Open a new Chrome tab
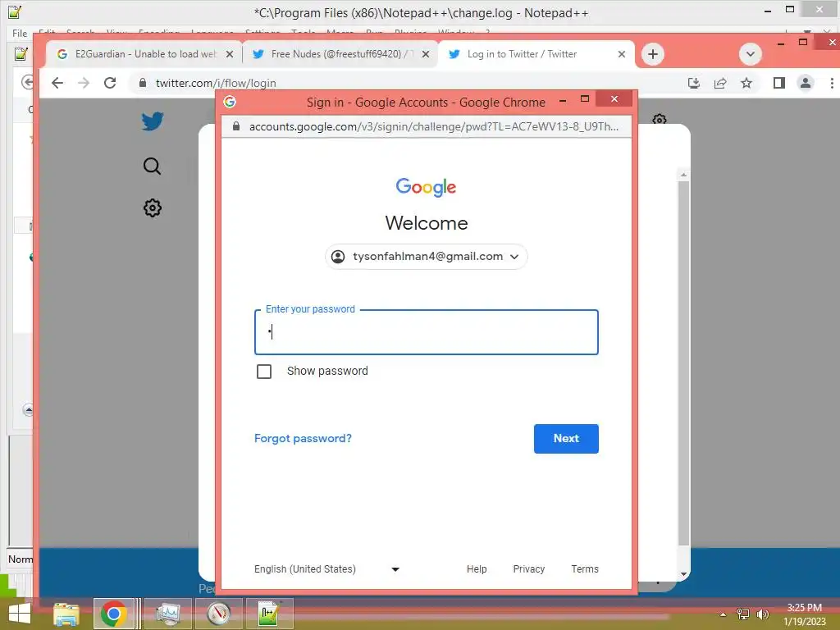This screenshot has width=840, height=630. [x=652, y=54]
